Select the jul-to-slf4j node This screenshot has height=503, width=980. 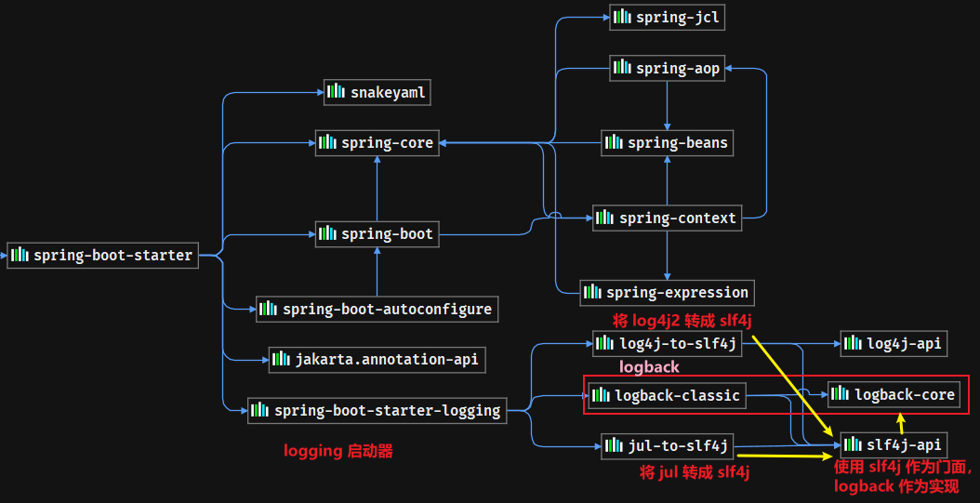tap(668, 445)
